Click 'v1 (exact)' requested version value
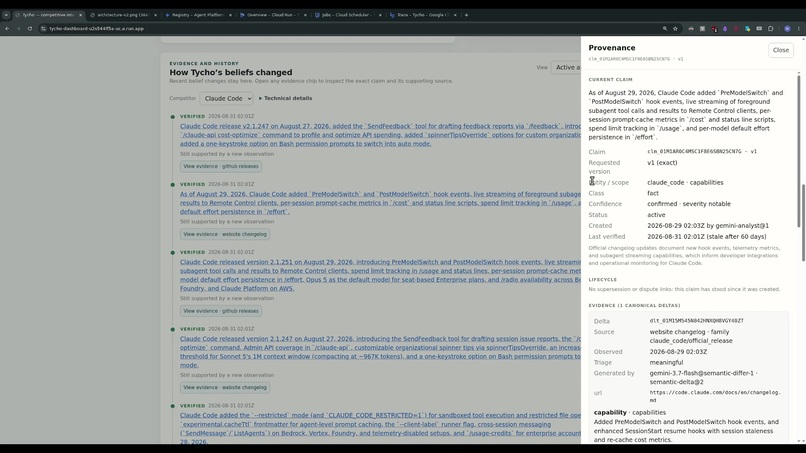806x453 pixels. tap(662, 162)
